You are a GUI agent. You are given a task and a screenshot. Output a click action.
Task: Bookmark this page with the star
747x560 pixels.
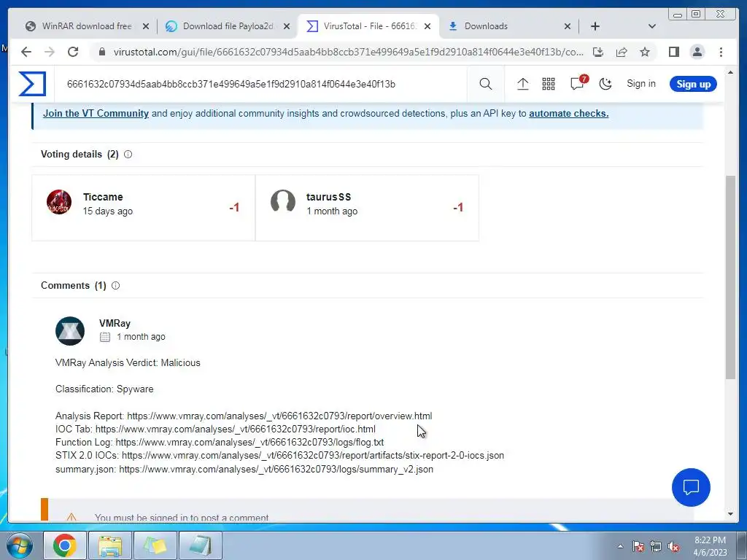pyautogui.click(x=645, y=52)
